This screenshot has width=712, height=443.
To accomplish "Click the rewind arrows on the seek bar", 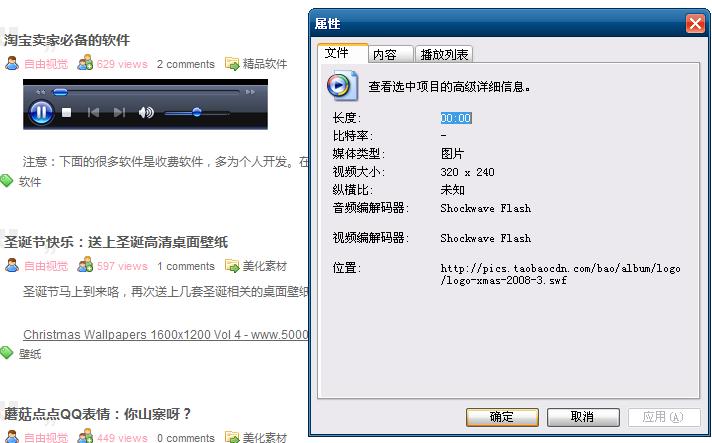I will [x=40, y=92].
